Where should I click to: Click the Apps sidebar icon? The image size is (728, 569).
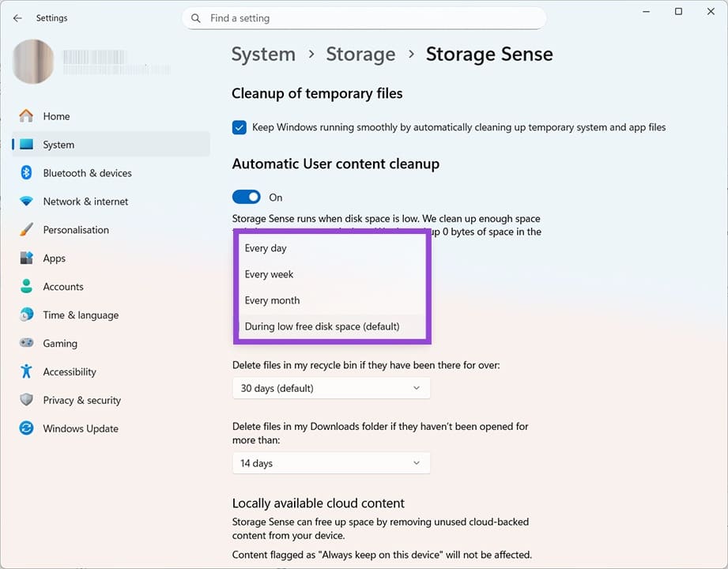click(26, 258)
